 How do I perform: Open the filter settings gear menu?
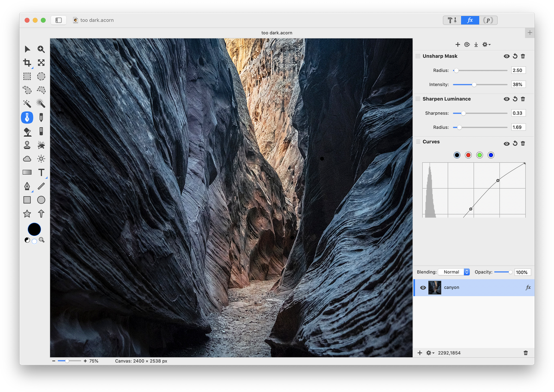click(x=486, y=45)
